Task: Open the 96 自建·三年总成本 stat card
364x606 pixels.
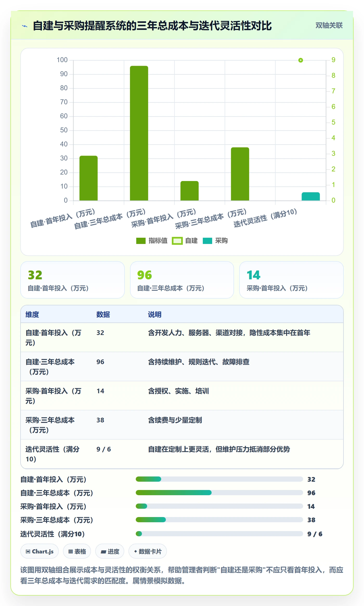Action: pos(182,280)
